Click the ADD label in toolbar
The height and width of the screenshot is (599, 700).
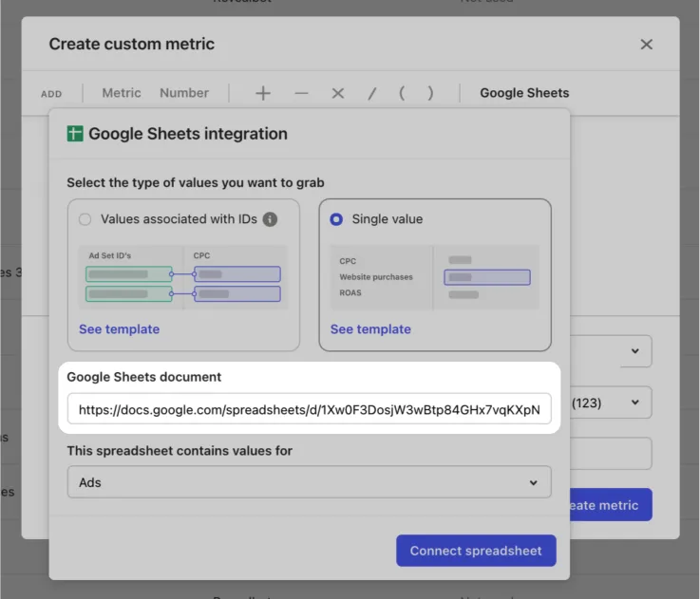[x=51, y=94]
